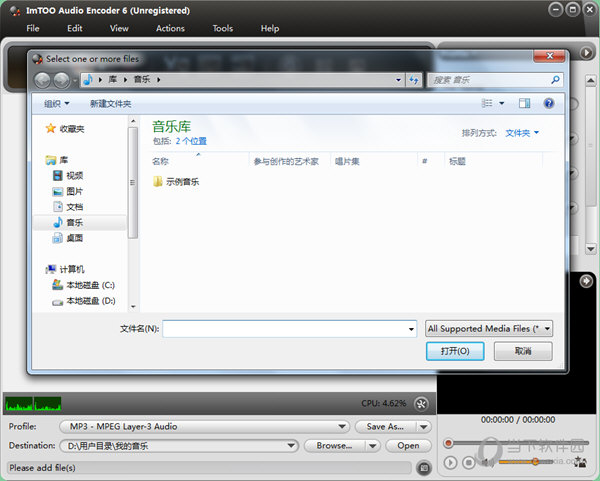
Task: Expand the view options arrow
Action: pos(502,103)
